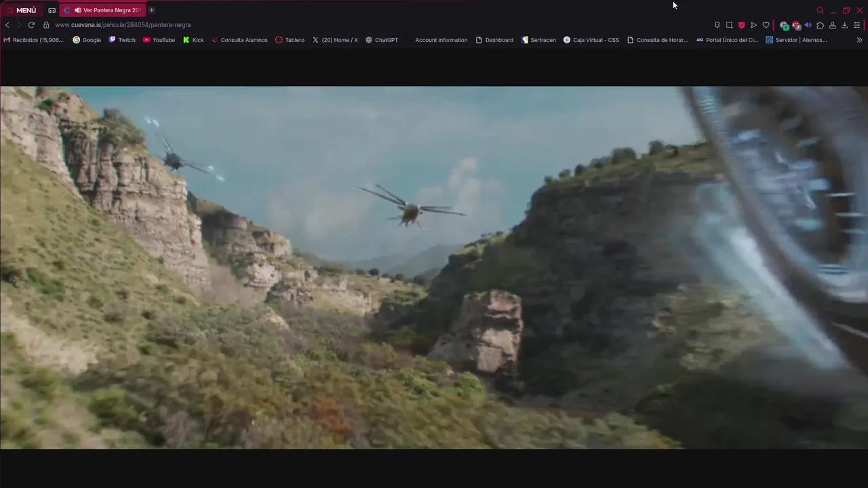Screen dimensions: 868x488
Task: Open the extensions cube icon
Action: click(x=820, y=25)
